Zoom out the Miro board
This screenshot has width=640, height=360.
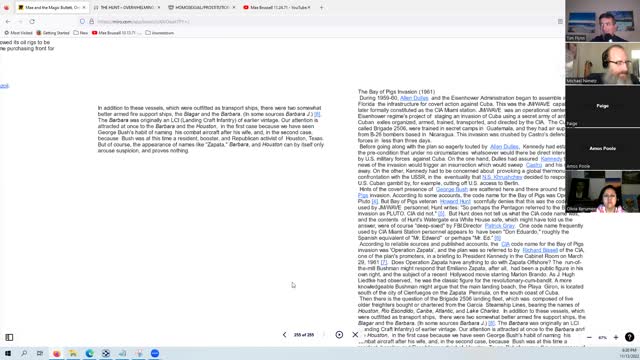coord(589,338)
